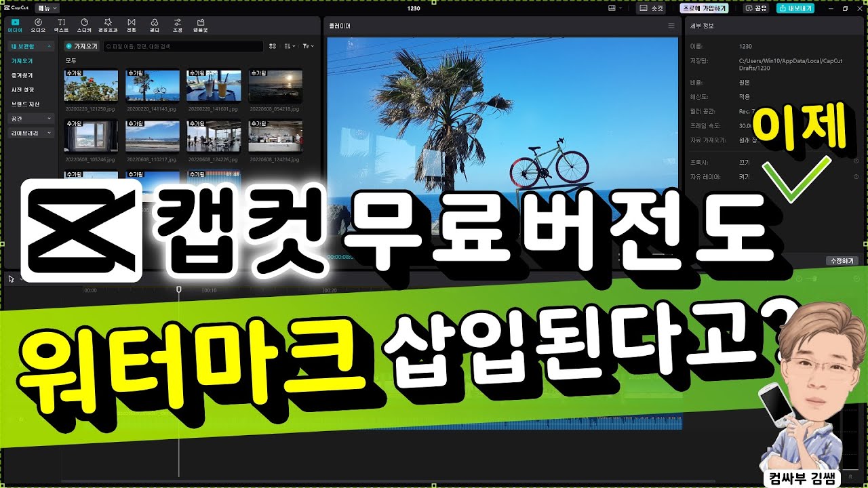Image resolution: width=868 pixels, height=488 pixels.
Task: Click the 원본 ratio value
Action: point(743,81)
